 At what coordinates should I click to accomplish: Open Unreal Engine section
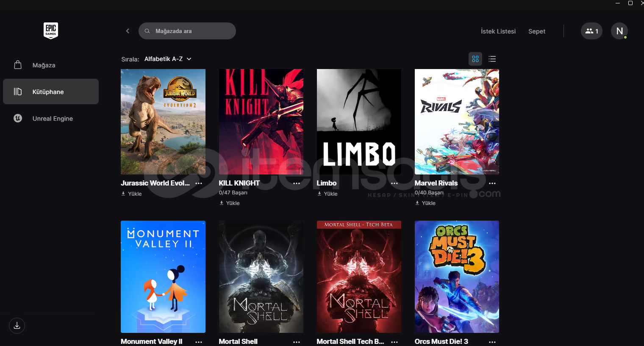[51, 119]
